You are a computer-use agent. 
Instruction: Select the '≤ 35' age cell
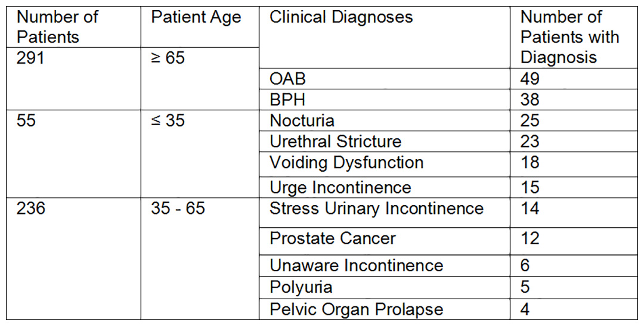pos(200,154)
